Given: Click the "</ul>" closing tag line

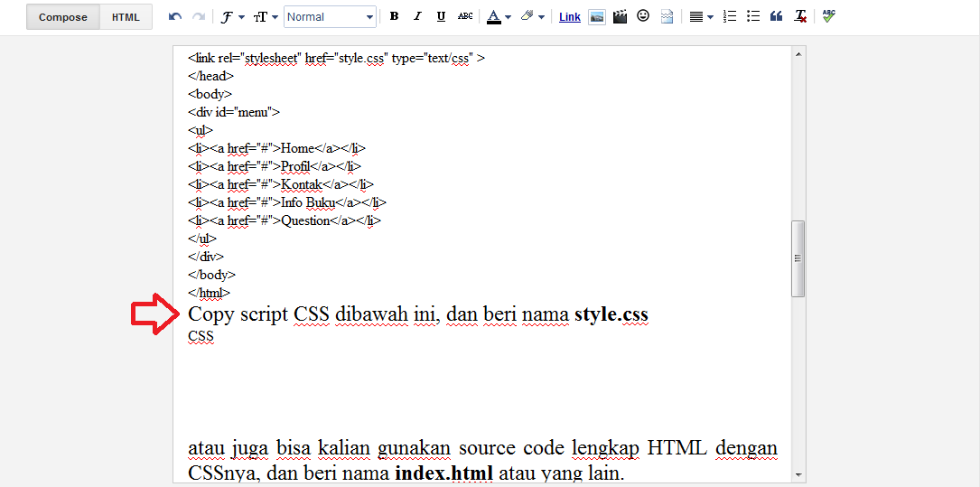Looking at the screenshot, I should coord(202,239).
